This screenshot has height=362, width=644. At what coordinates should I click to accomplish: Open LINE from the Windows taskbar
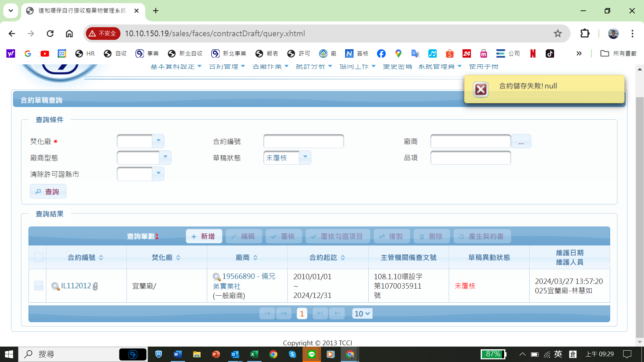[x=312, y=354]
